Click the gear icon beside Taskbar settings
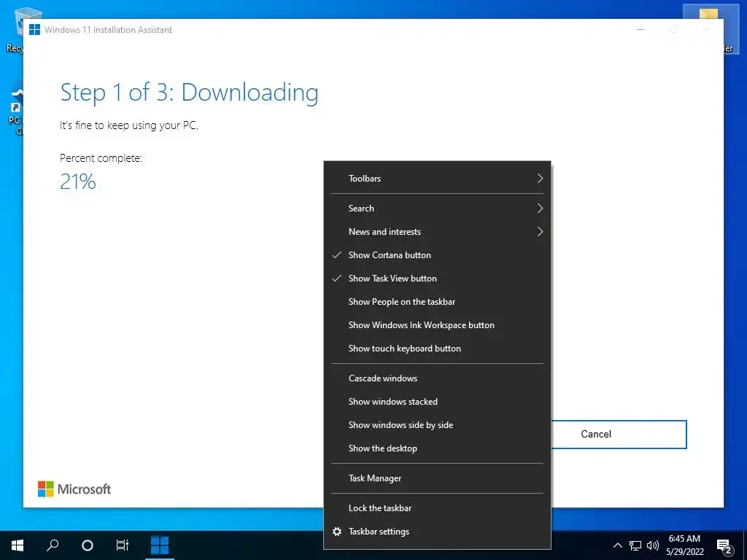Image resolution: width=747 pixels, height=560 pixels. [337, 532]
